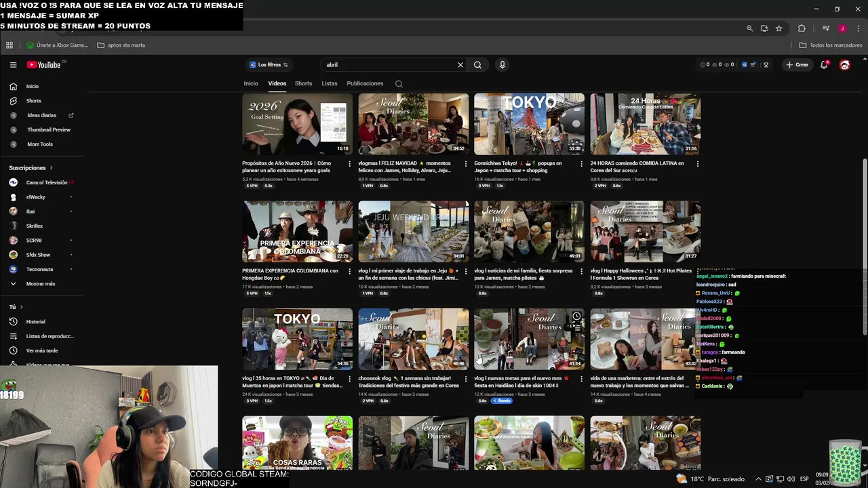Bookmark this page with the star
This screenshot has width=868, height=488.
[778, 28]
